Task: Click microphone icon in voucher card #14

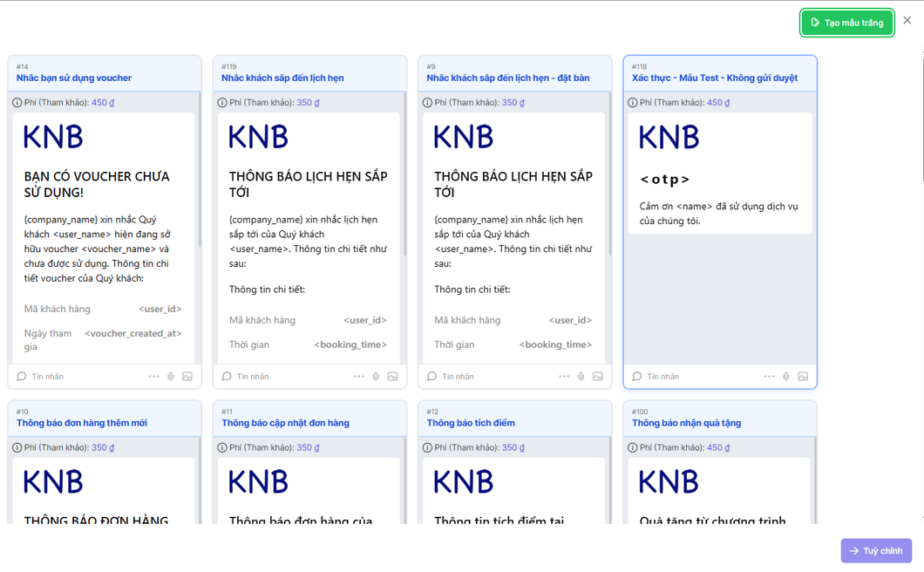Action: 170,376
